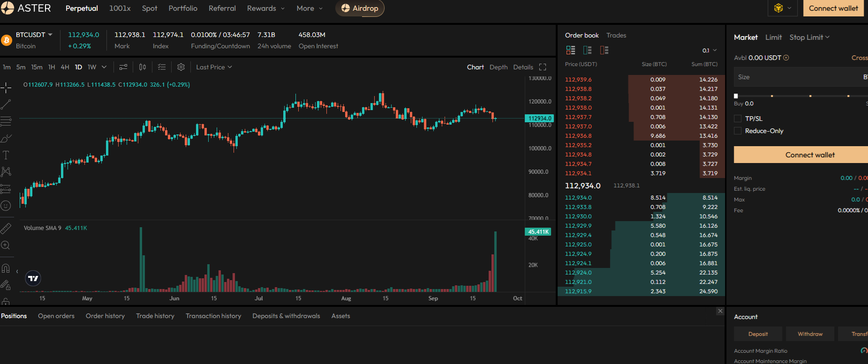This screenshot has height=364, width=868.
Task: Open the Last Price dropdown
Action: 214,67
